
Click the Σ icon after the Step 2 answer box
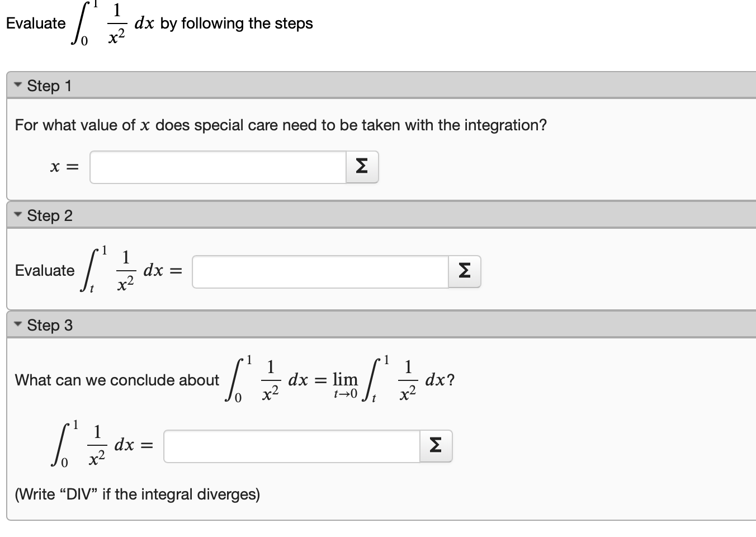pyautogui.click(x=464, y=271)
